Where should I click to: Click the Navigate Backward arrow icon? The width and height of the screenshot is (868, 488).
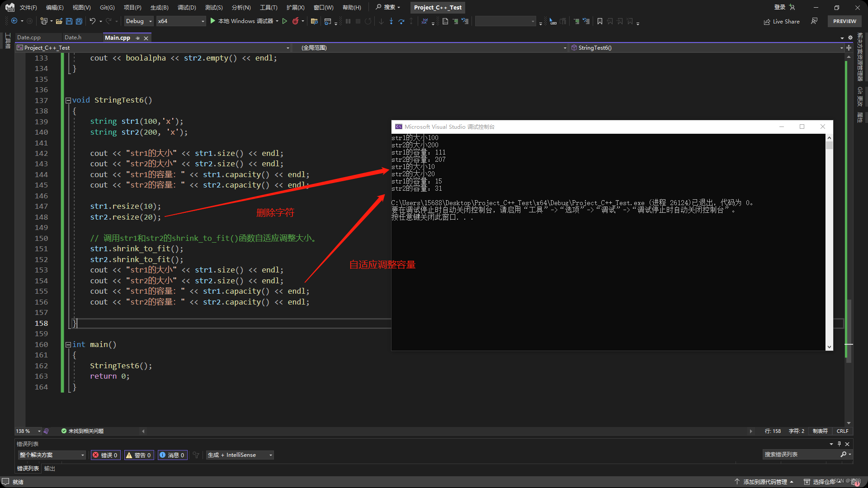pos(14,21)
